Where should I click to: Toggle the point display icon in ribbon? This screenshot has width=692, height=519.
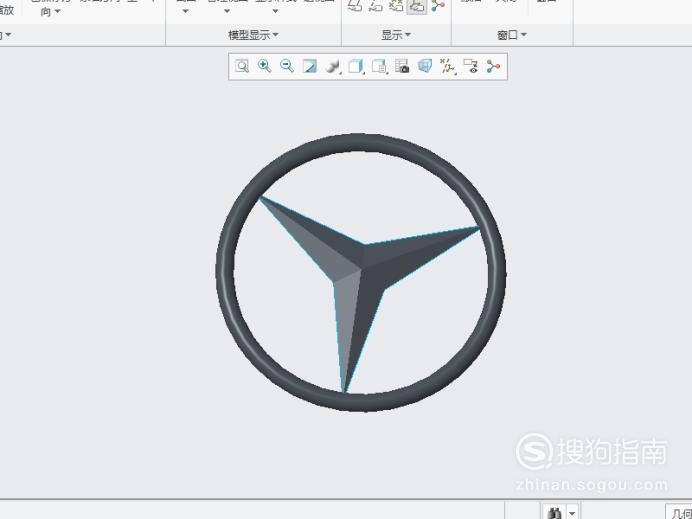coord(396,6)
